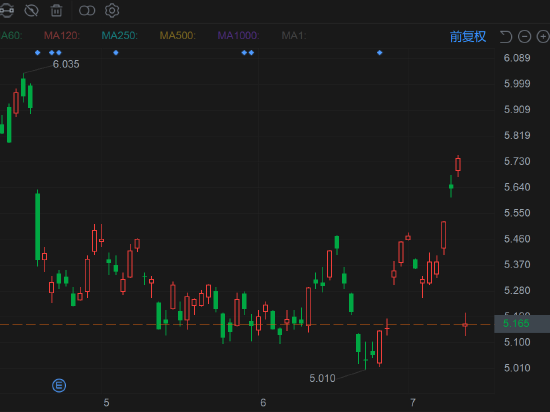Viewport: 550px width, 412px height.
Task: Open chart settings gear icon
Action: pyautogui.click(x=112, y=11)
